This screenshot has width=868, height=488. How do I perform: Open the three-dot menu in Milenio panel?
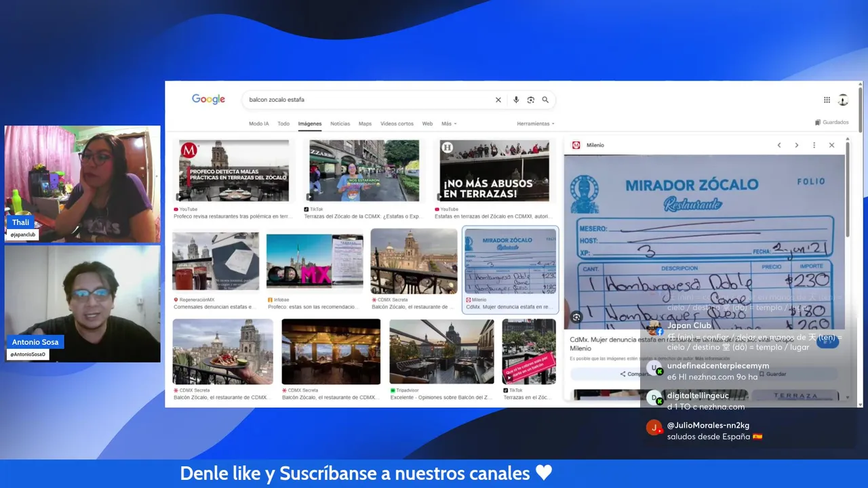(x=814, y=145)
